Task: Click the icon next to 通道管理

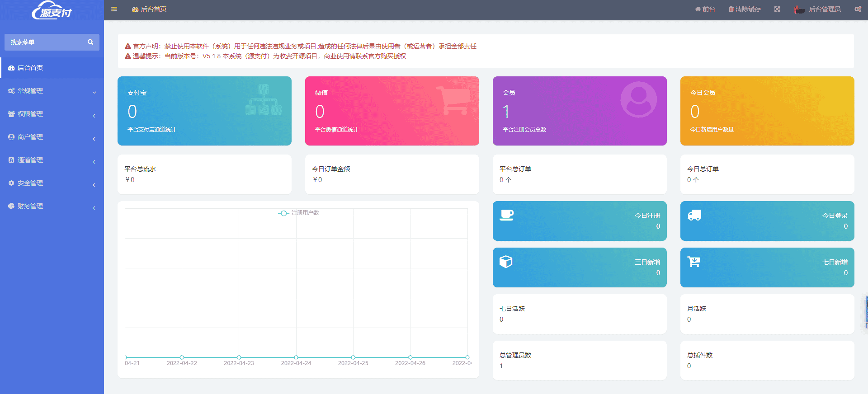Action: [11, 160]
